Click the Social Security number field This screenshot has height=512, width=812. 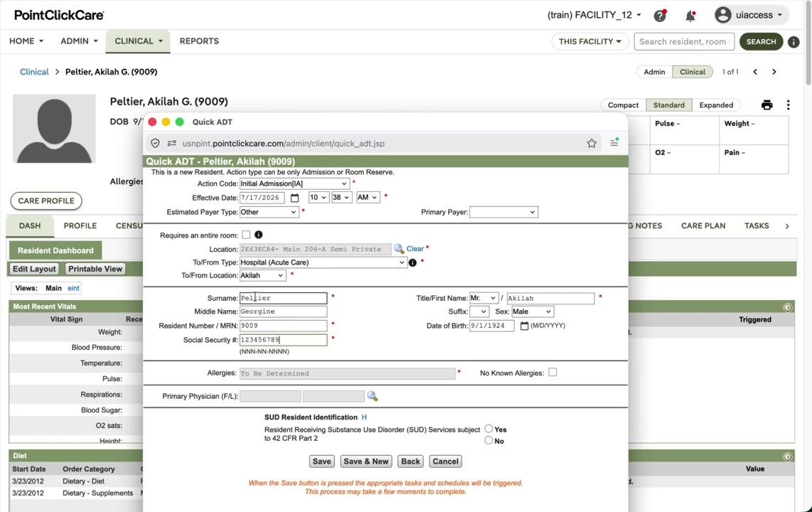tap(283, 340)
